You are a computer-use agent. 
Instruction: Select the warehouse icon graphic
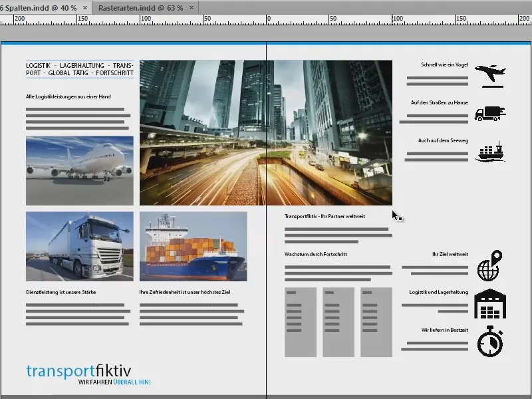click(x=490, y=304)
